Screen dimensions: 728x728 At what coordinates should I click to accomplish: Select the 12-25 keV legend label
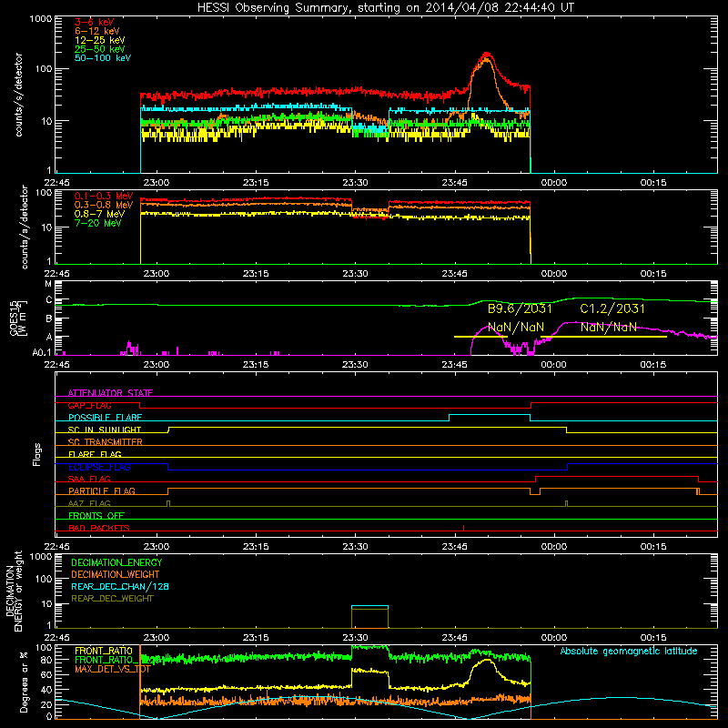100,40
